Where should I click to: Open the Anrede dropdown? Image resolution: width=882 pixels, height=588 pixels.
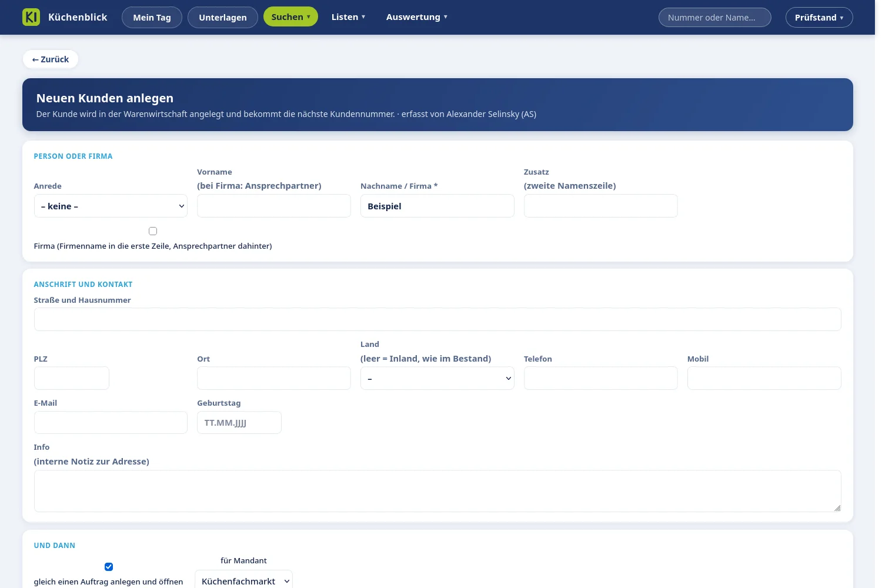(x=111, y=206)
